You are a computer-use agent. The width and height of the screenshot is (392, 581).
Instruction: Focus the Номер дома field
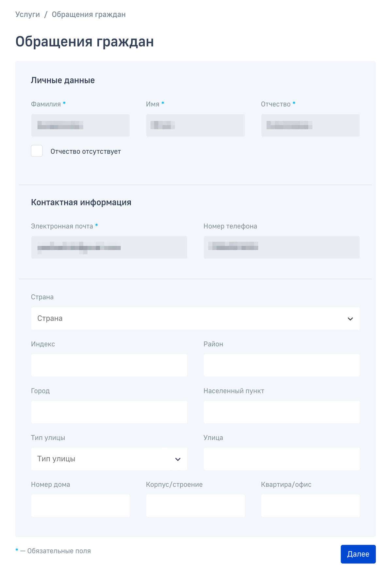pyautogui.click(x=80, y=506)
